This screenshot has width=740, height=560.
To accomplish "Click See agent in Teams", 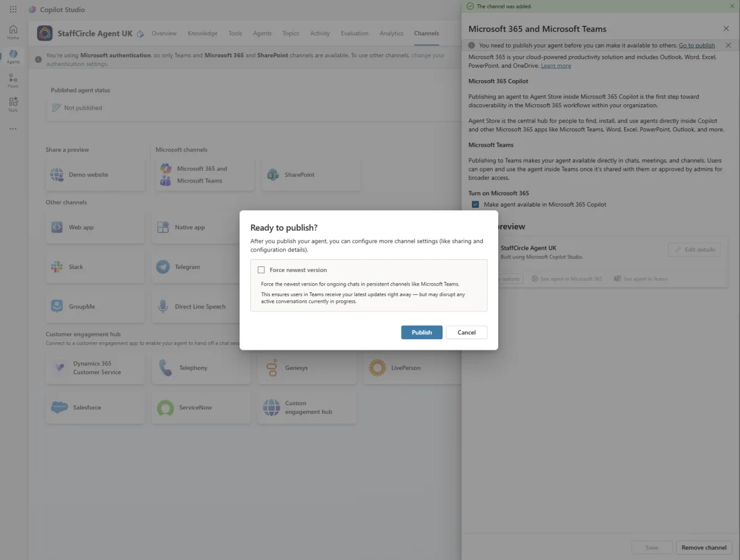I will pos(641,279).
